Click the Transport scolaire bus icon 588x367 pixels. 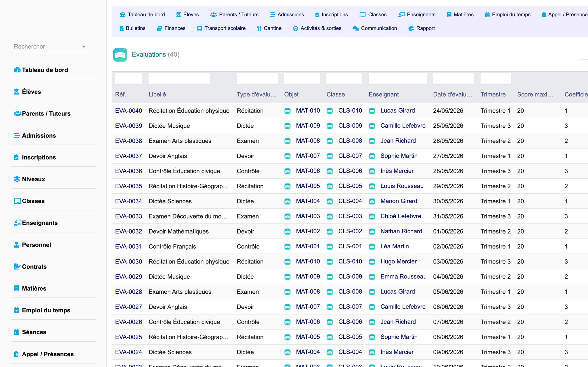click(199, 28)
